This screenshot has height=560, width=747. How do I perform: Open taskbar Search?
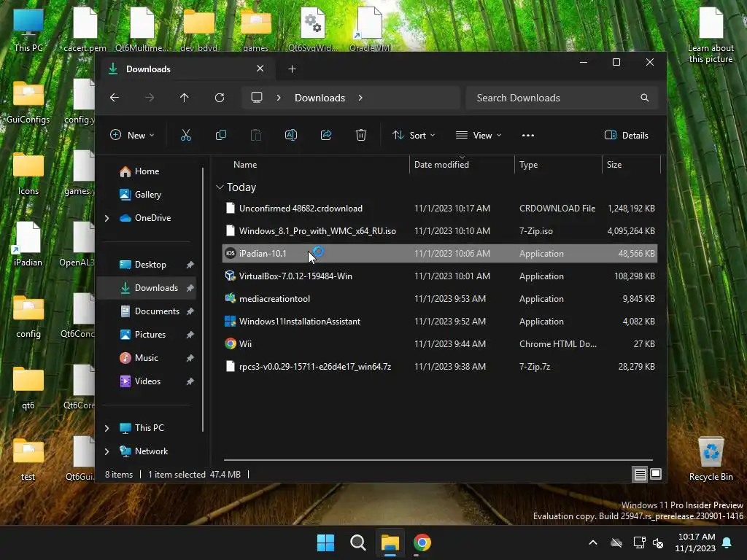click(x=357, y=542)
